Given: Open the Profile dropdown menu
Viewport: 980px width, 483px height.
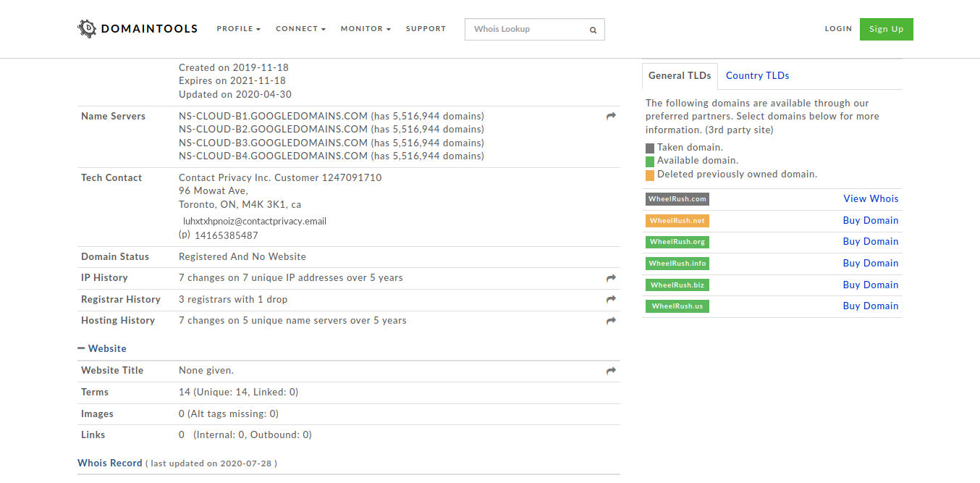Looking at the screenshot, I should pyautogui.click(x=238, y=29).
